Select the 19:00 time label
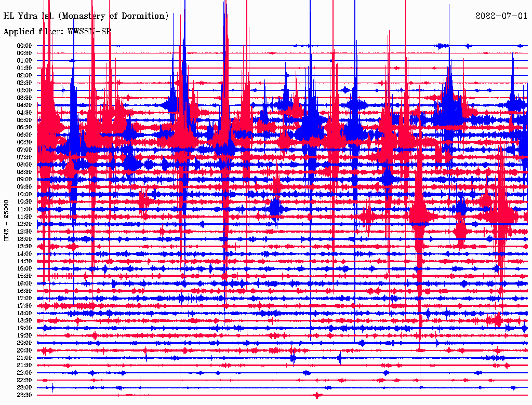This screenshot has width=532, height=405. pyautogui.click(x=24, y=328)
